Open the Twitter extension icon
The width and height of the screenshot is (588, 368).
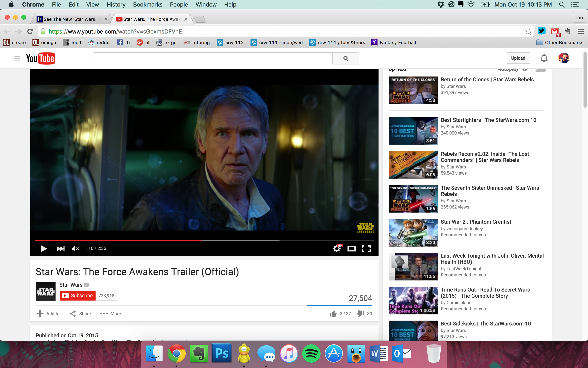[x=542, y=31]
